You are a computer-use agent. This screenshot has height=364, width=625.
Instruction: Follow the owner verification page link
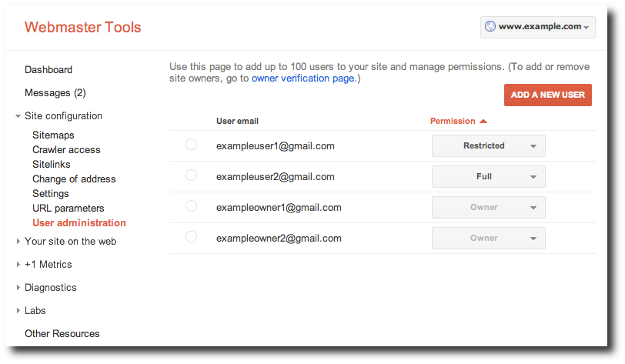303,78
